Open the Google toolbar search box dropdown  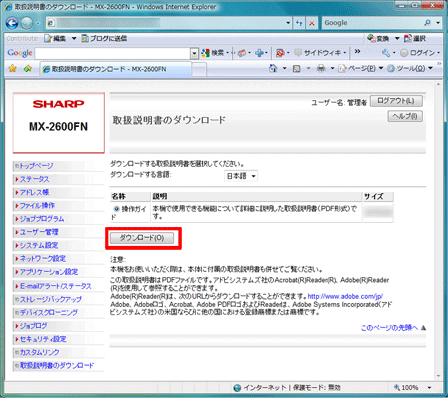(x=194, y=53)
